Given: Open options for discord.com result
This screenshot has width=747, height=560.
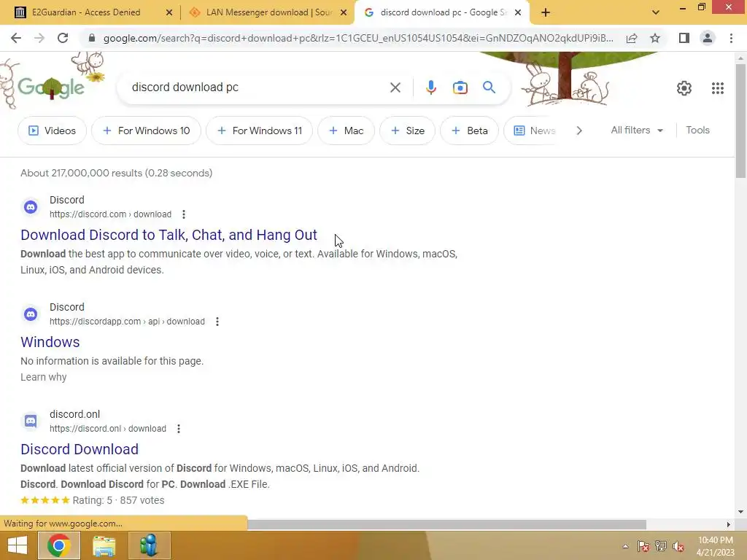Looking at the screenshot, I should 184,214.
